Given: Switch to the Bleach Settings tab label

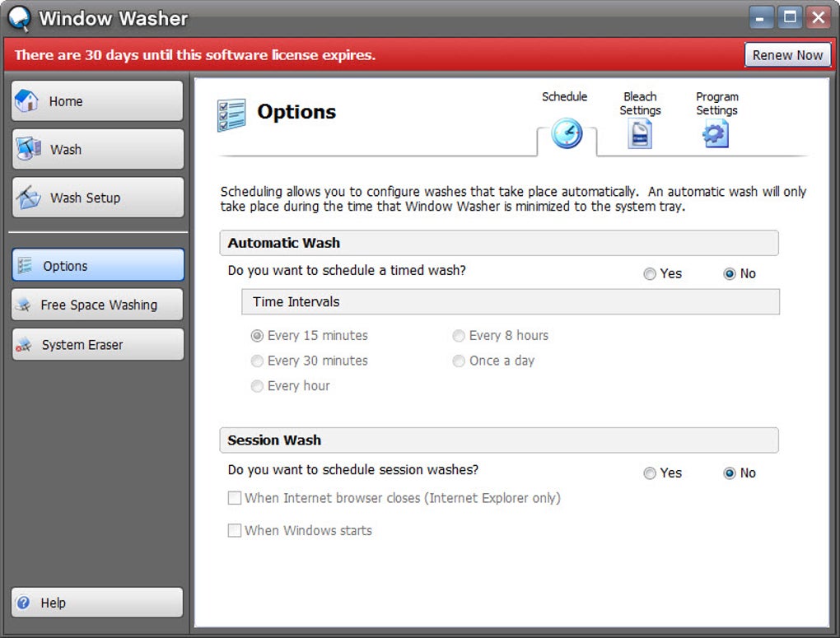Looking at the screenshot, I should 640,104.
